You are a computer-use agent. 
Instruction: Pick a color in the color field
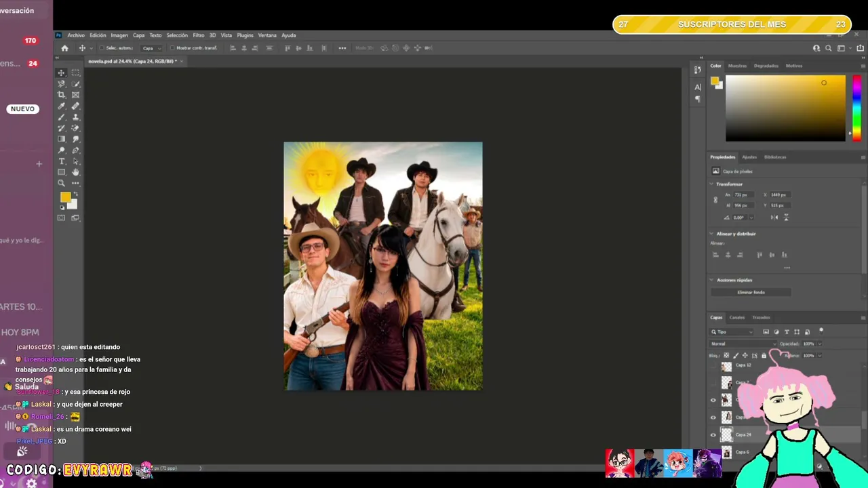pos(785,108)
